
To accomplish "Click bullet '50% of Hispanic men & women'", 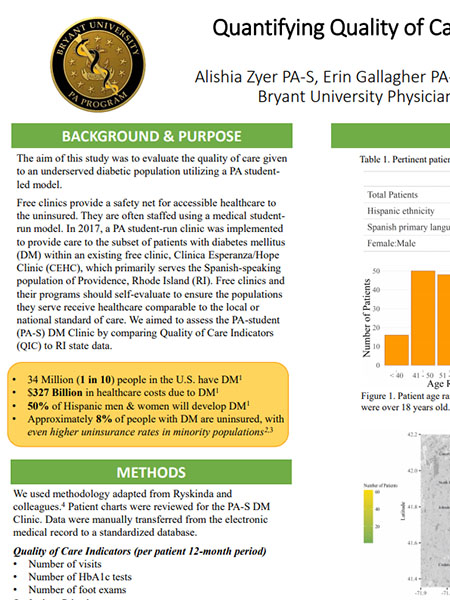I will click(x=139, y=405).
